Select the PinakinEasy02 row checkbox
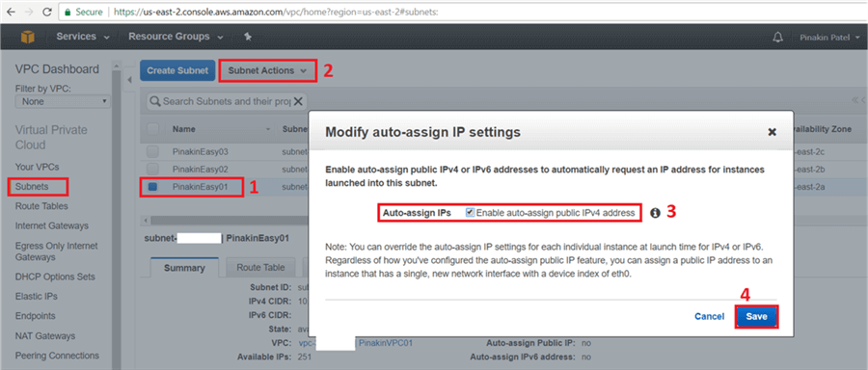Image resolution: width=868 pixels, height=370 pixels. tap(152, 169)
